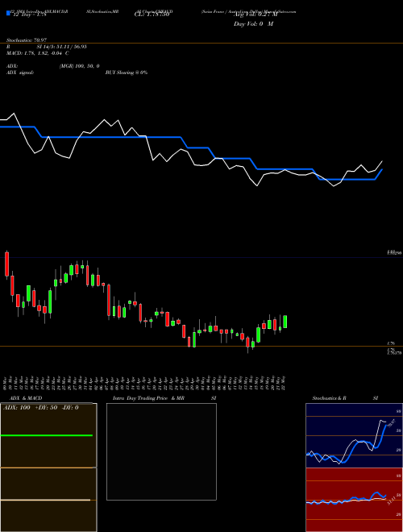Click the 'Intra Day Trading Price & MR' title
The height and width of the screenshot is (532, 403).
pyautogui.click(x=148, y=398)
